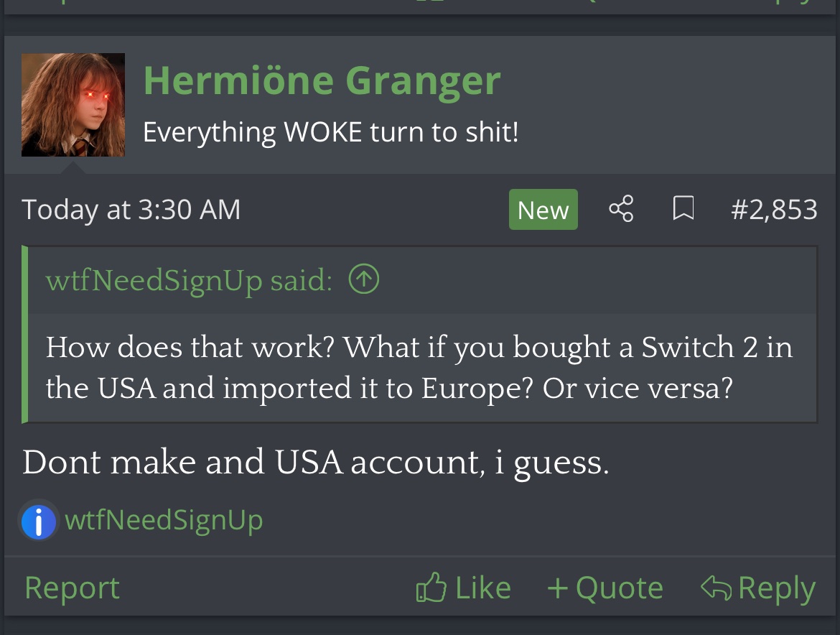The width and height of the screenshot is (840, 635).
Task: Report this post
Action: 73,588
